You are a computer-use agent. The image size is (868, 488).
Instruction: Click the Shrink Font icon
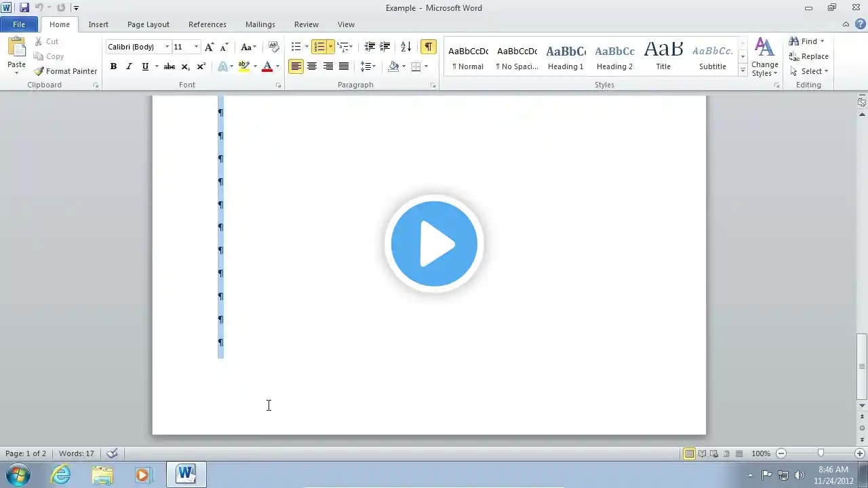click(x=224, y=47)
